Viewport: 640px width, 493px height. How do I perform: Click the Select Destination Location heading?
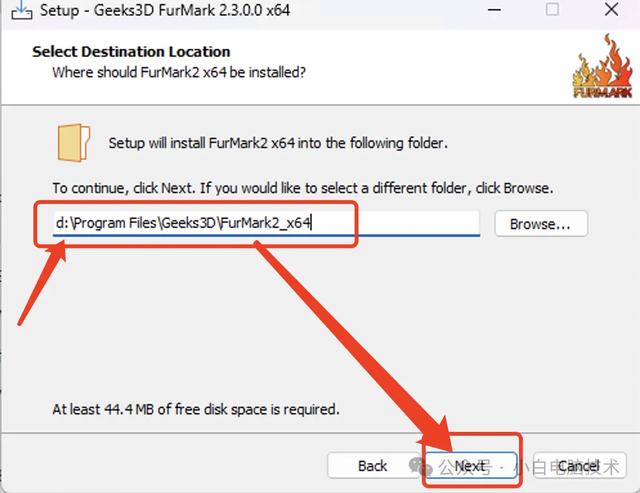[x=131, y=52]
